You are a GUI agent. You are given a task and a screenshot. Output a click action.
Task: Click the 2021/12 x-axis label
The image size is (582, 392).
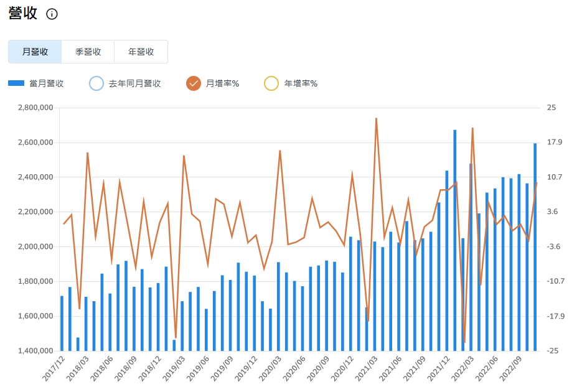coord(439,368)
